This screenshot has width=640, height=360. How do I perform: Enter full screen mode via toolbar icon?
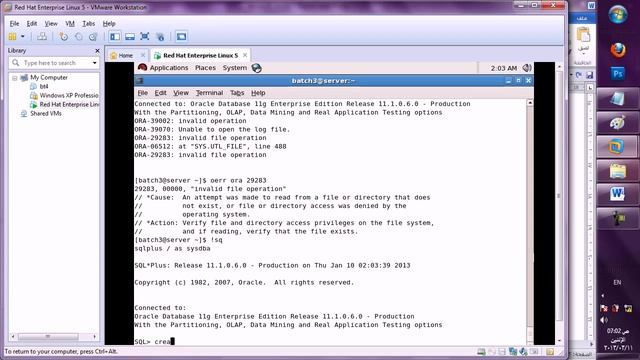coord(144,36)
